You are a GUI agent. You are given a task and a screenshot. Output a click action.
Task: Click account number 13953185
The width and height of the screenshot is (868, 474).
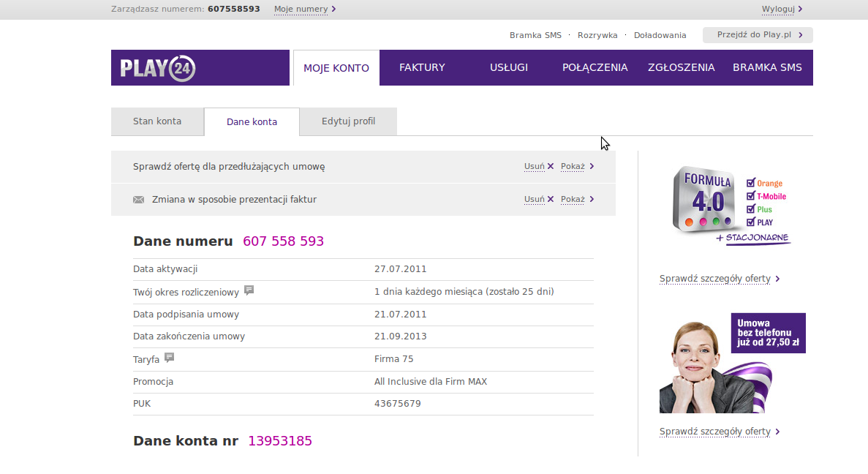(x=280, y=441)
